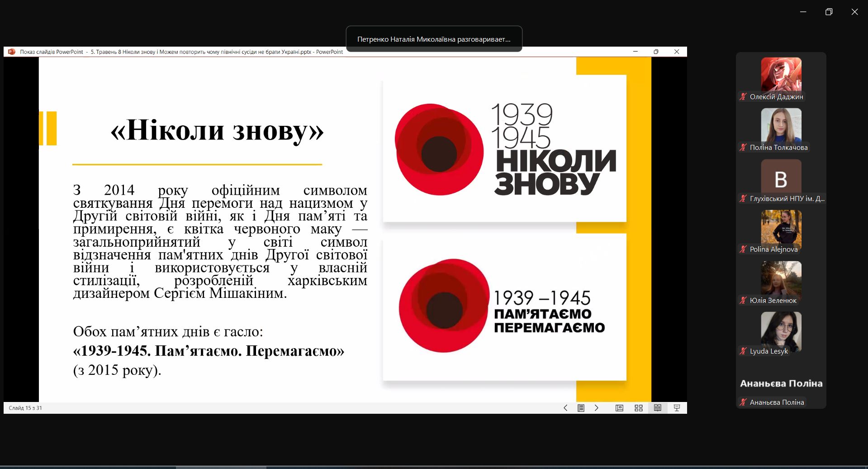The image size is (868, 469).
Task: Click muted mic icon for Ананьєва Поліна
Action: pyautogui.click(x=743, y=402)
